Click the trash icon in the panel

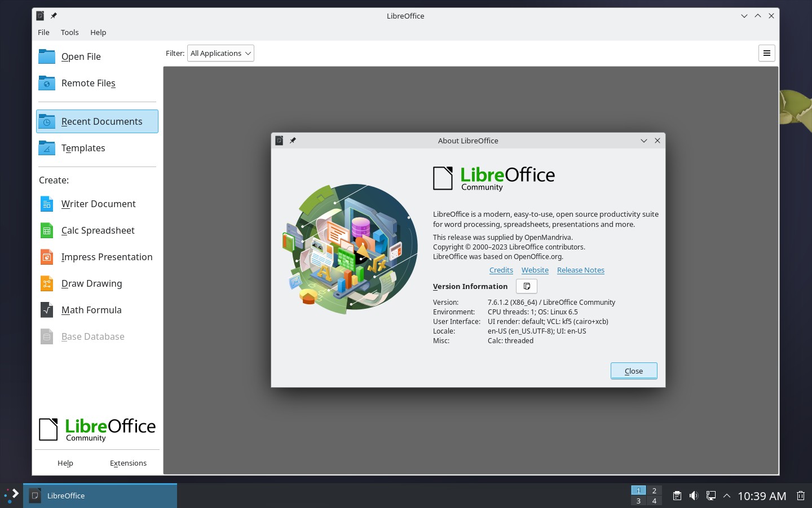(801, 496)
